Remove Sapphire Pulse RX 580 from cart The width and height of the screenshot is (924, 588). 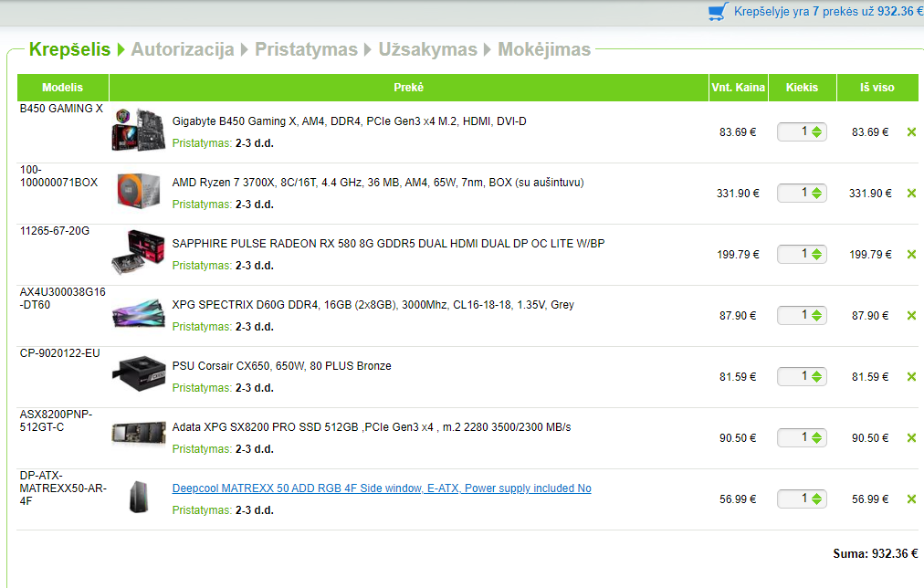[x=911, y=255]
